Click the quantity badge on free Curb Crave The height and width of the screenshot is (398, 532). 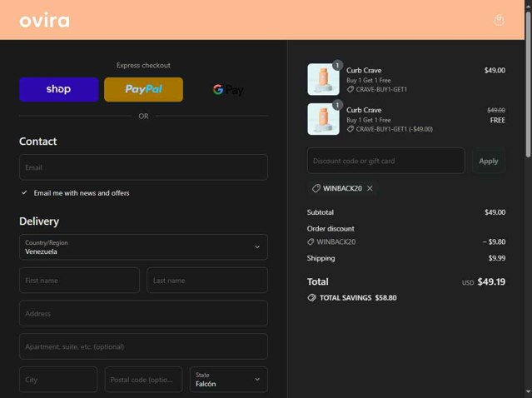click(x=337, y=105)
